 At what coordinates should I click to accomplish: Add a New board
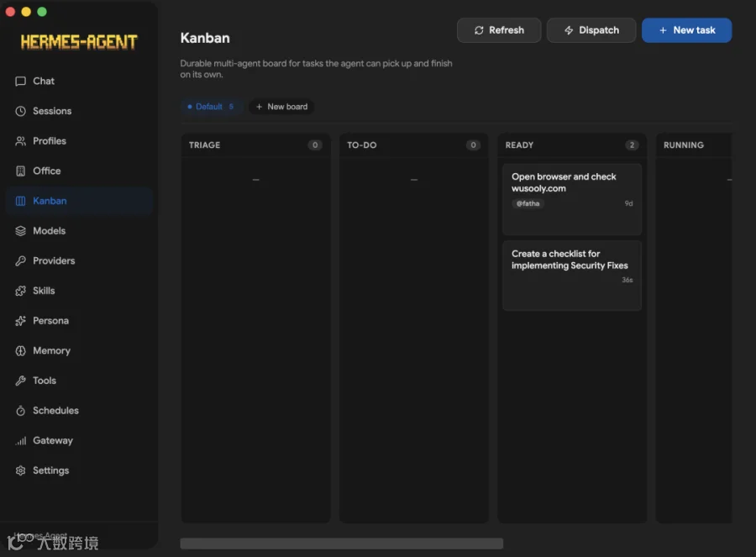[x=281, y=107]
